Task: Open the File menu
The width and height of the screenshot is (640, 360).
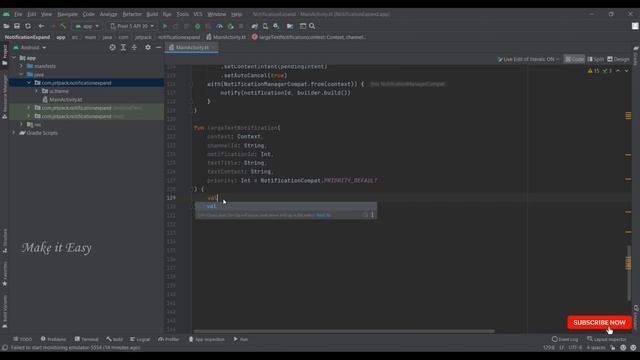Action: (x=18, y=14)
